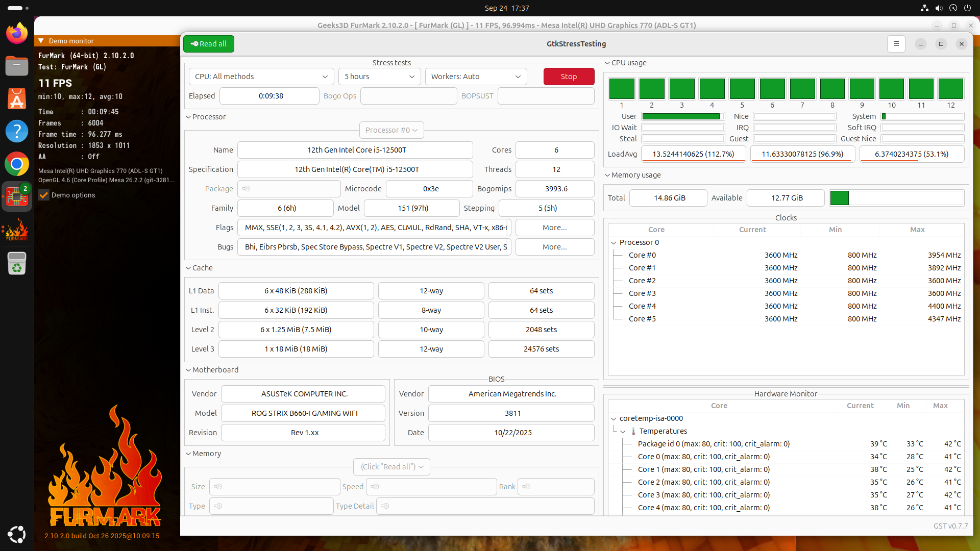Image resolution: width=980 pixels, height=551 pixels.
Task: Collapse the Processor 0 clocks tree
Action: click(x=614, y=243)
